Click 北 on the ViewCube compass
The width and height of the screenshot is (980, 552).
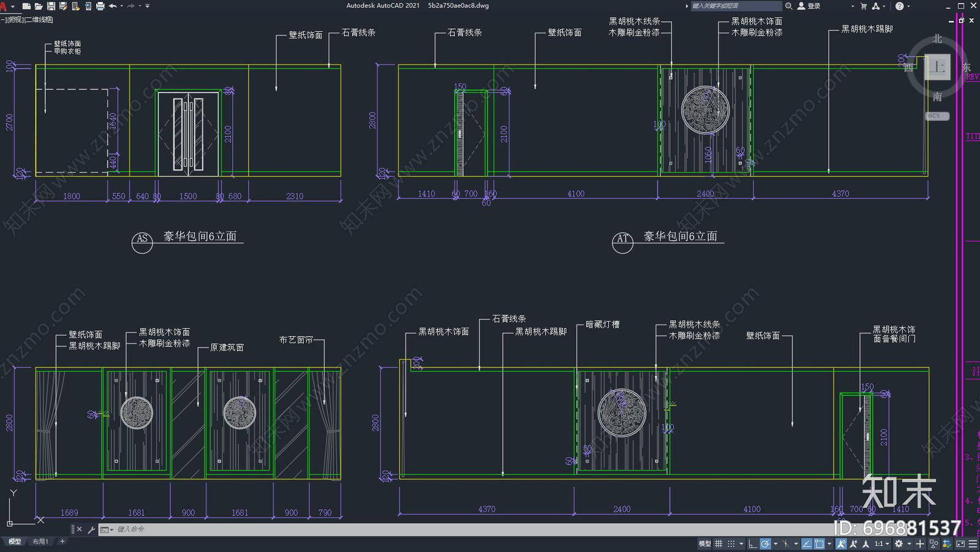(x=937, y=39)
